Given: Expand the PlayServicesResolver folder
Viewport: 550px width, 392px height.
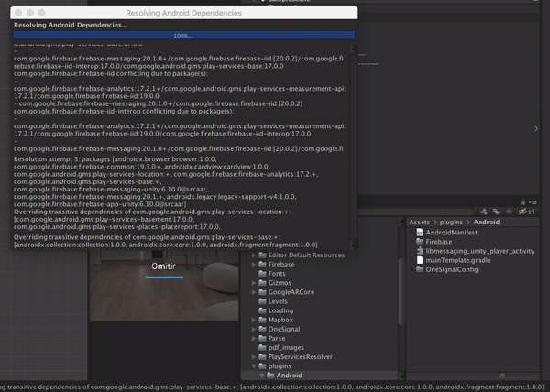Looking at the screenshot, I should 254,357.
